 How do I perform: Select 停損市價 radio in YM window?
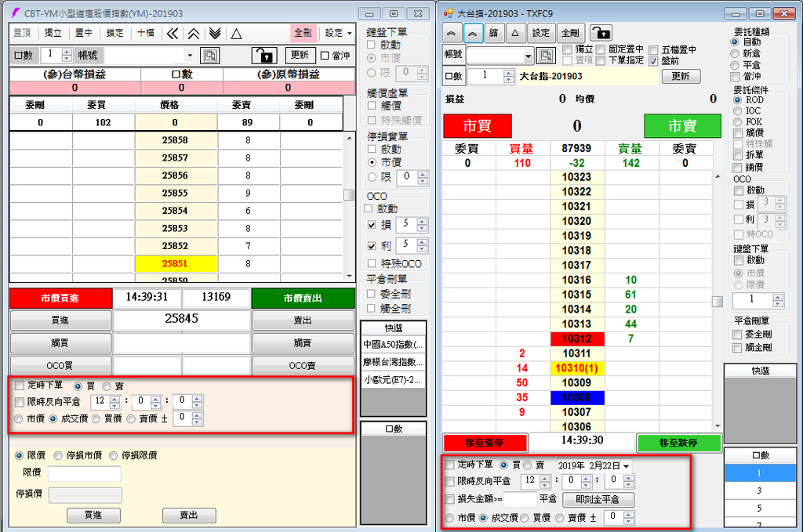pyautogui.click(x=58, y=455)
